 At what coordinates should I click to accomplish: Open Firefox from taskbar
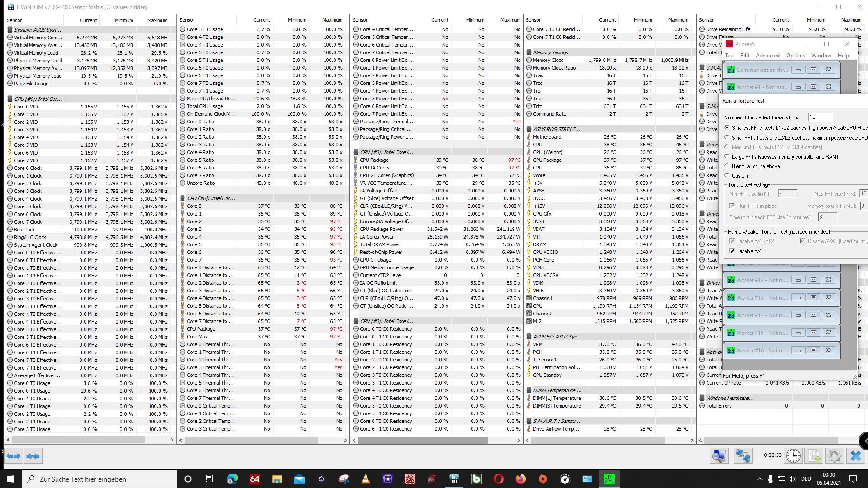520,479
